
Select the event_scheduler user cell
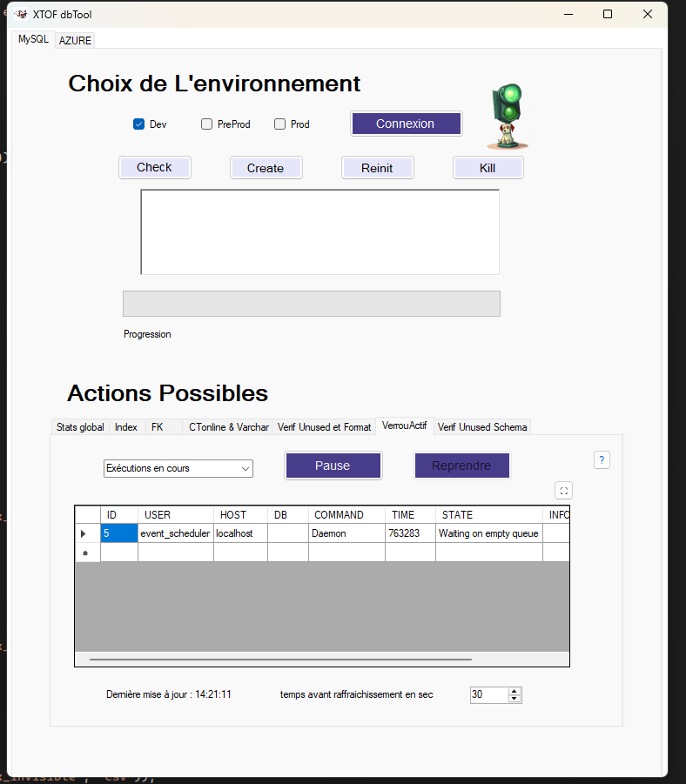pos(176,533)
